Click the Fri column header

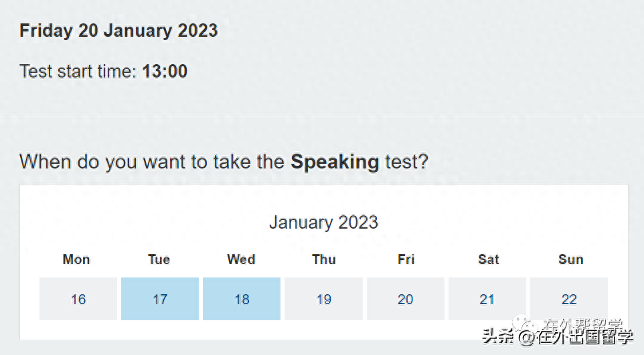click(x=406, y=259)
